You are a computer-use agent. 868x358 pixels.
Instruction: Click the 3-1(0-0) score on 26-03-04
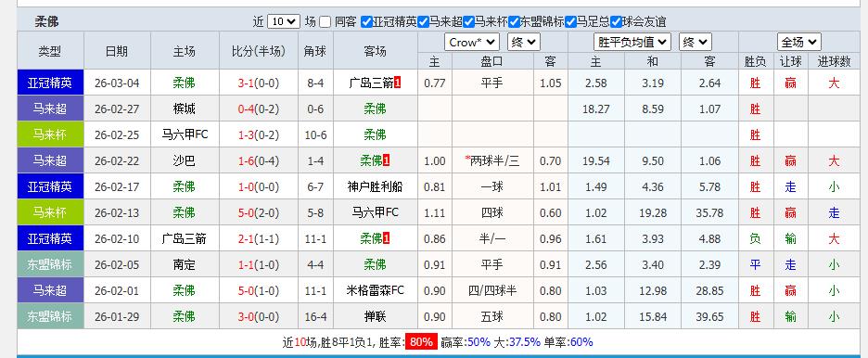point(259,83)
